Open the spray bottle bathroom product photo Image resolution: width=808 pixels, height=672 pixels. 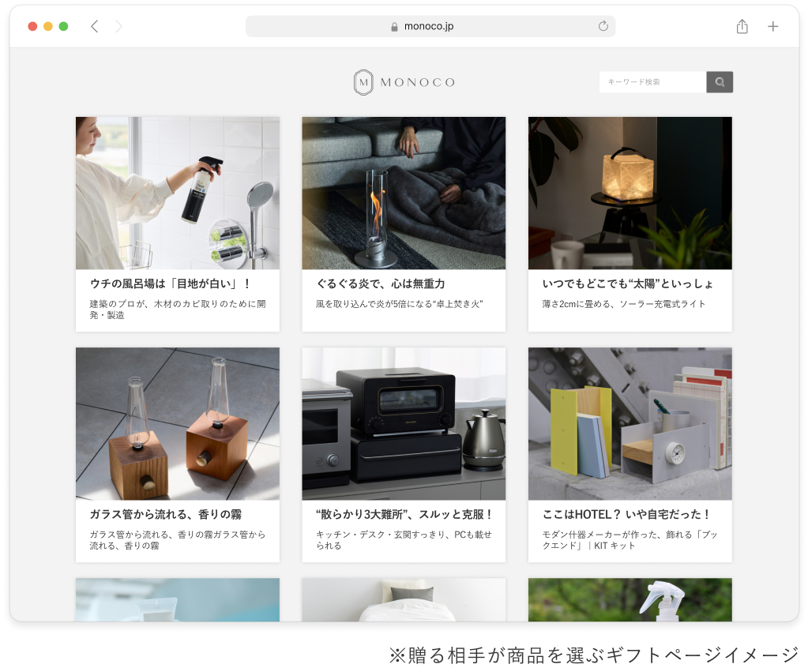pos(178,193)
